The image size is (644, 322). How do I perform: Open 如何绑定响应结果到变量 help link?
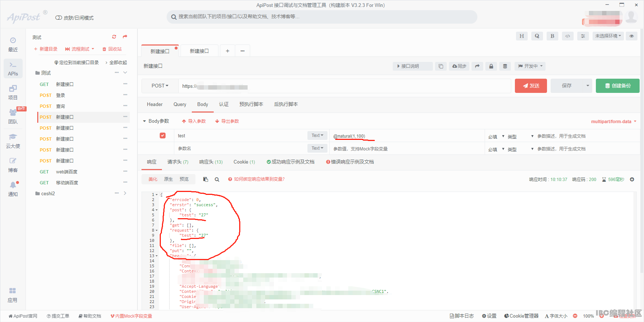pyautogui.click(x=257, y=179)
